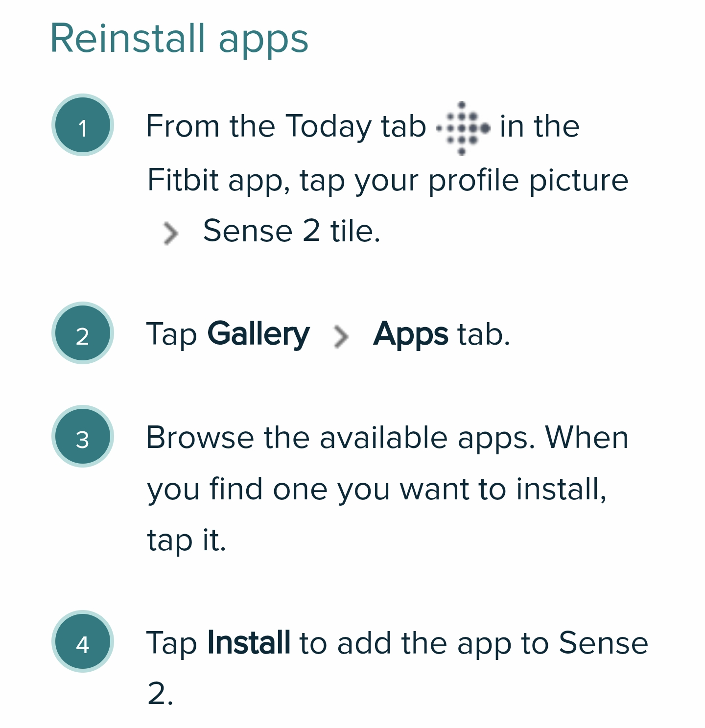
Task: Click the step 1 number circle
Action: click(83, 125)
